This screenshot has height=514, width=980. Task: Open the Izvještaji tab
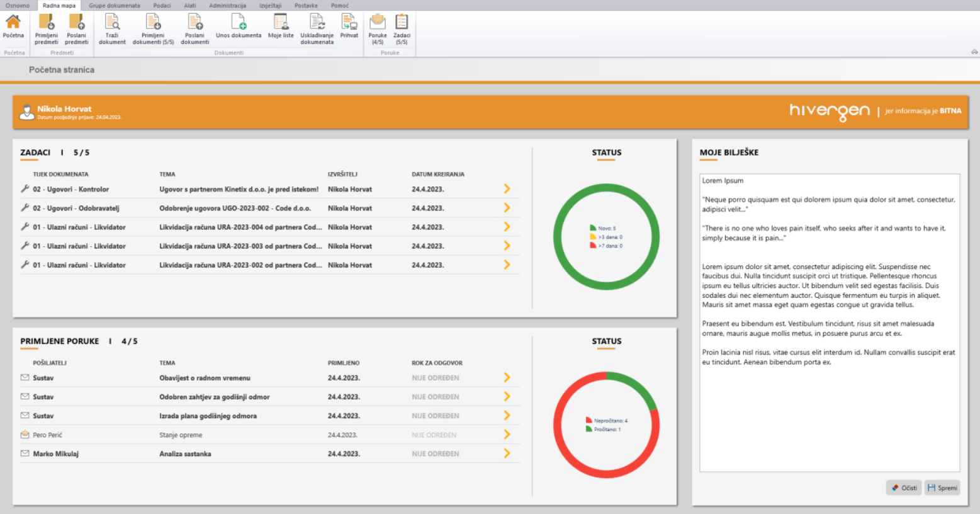click(x=271, y=6)
